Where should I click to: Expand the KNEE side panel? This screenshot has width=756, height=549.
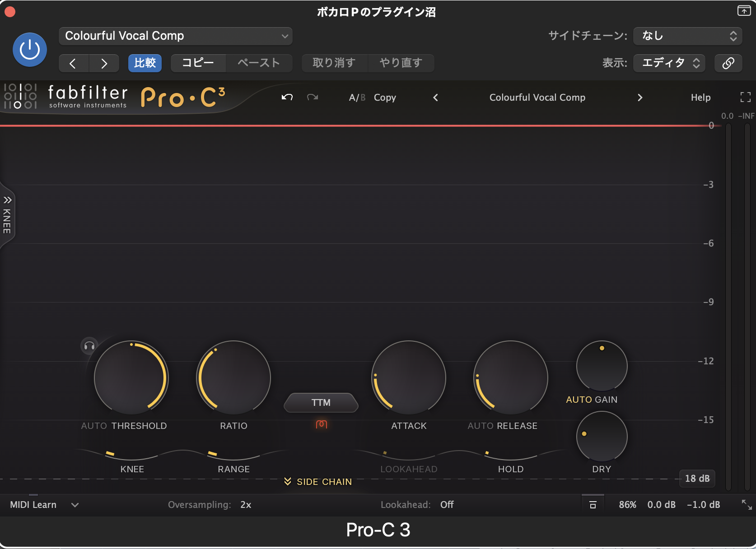tap(7, 215)
